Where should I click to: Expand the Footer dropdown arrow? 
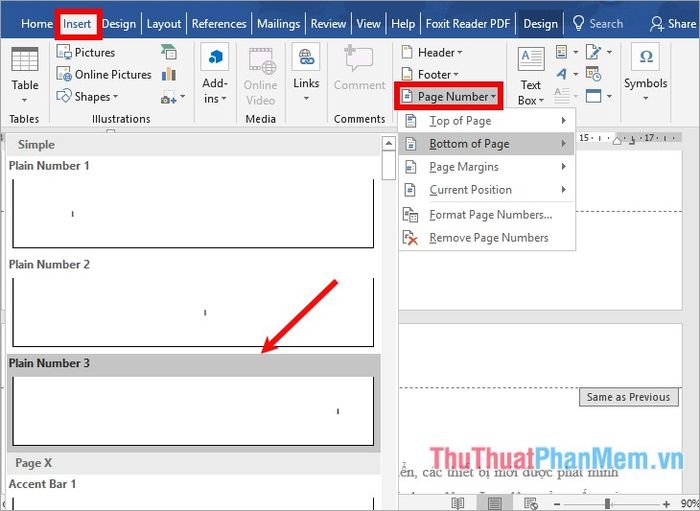pos(456,75)
